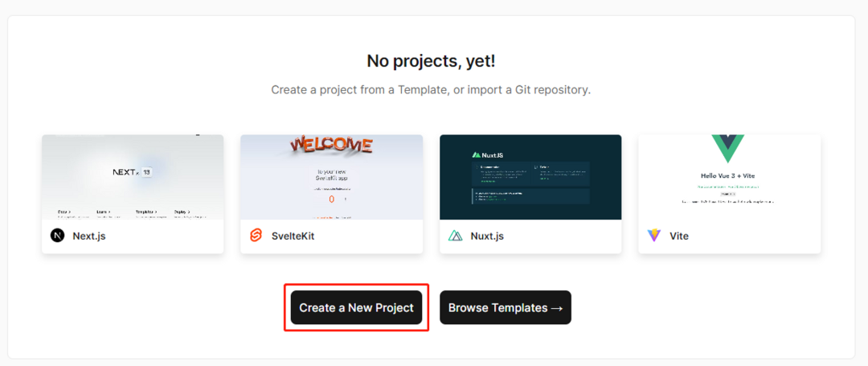Image resolution: width=868 pixels, height=366 pixels.
Task: Select the SvelteKit template name
Action: 293,236
